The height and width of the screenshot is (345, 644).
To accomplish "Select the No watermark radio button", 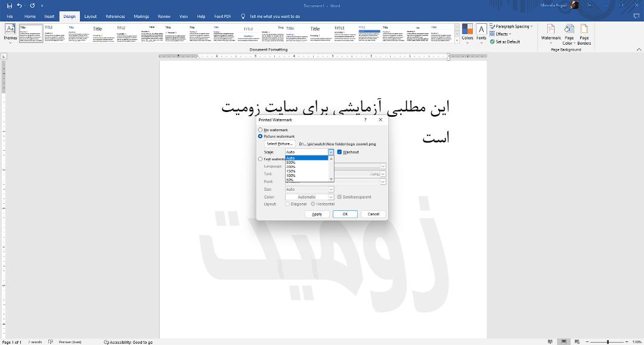I will click(x=260, y=130).
